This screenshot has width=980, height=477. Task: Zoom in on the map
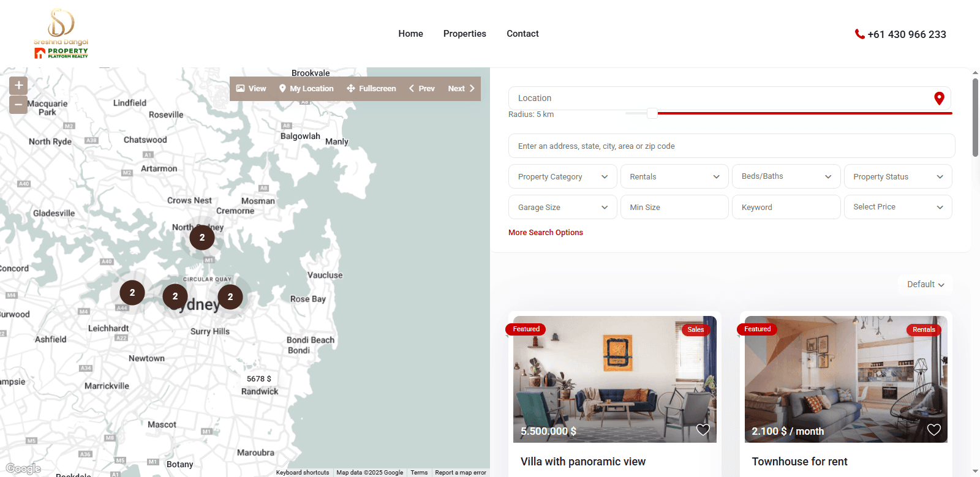(x=18, y=85)
